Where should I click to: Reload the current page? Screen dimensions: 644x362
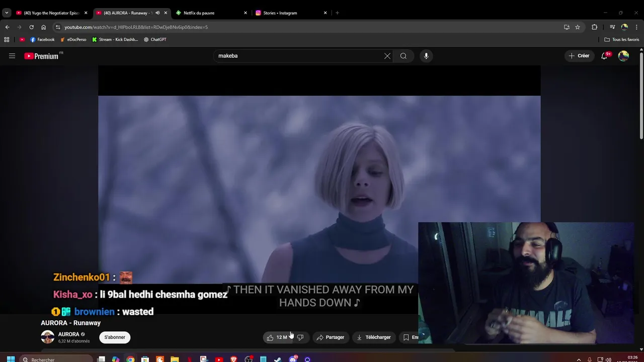tap(31, 27)
